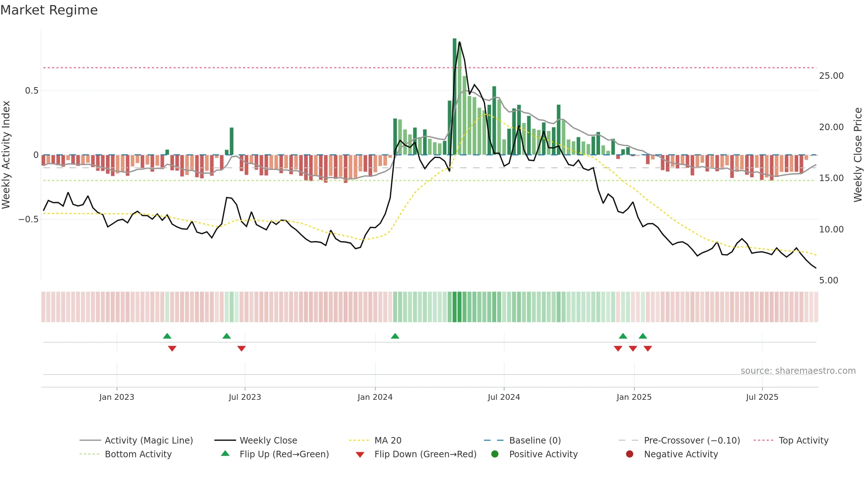Click green triangle icon in legend
This screenshot has width=868, height=488.
coord(225,453)
